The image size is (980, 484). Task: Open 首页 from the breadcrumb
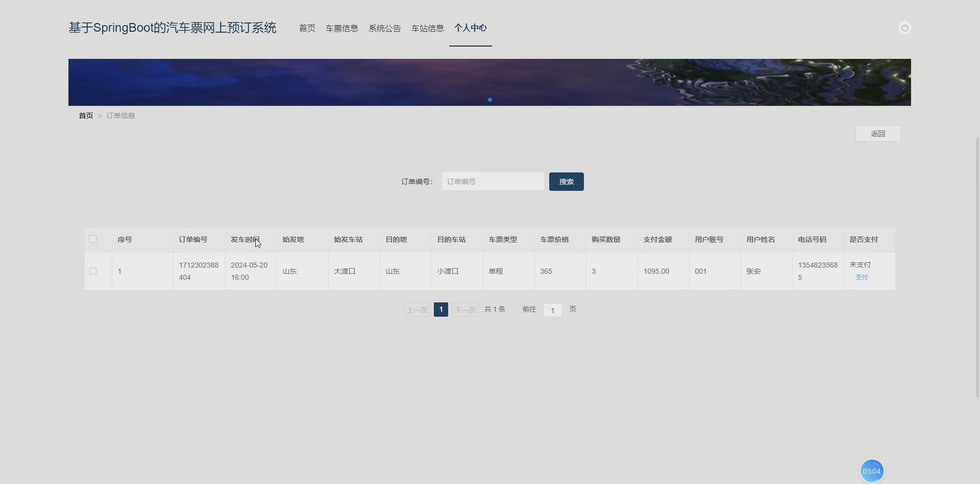(86, 115)
